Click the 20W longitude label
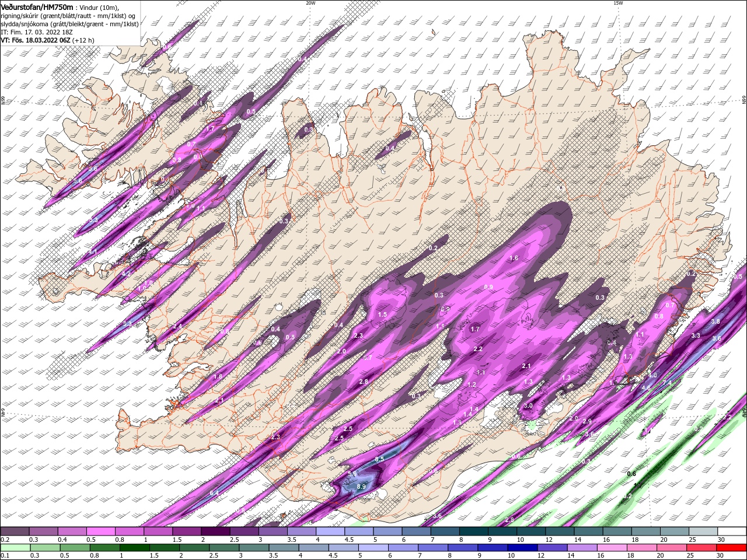This screenshot has height=560, width=747. pyautogui.click(x=310, y=3)
